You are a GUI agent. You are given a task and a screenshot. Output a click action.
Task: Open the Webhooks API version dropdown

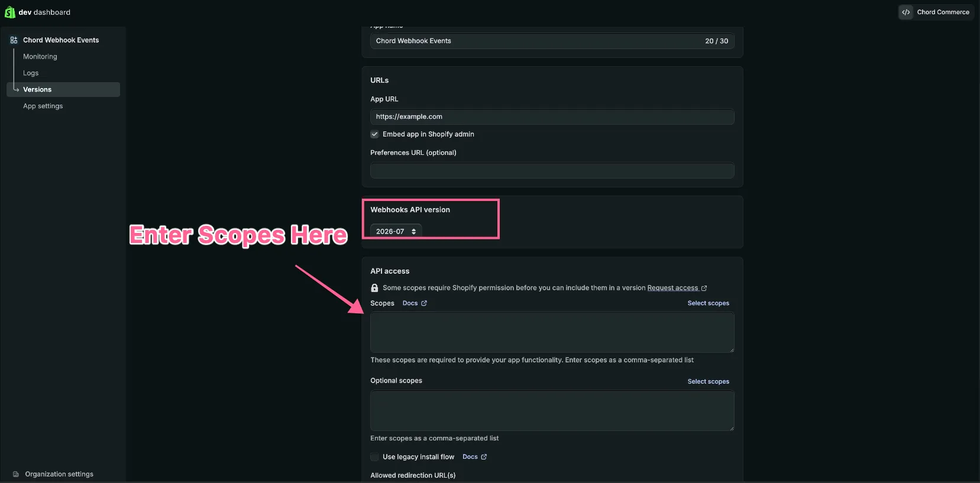[396, 231]
